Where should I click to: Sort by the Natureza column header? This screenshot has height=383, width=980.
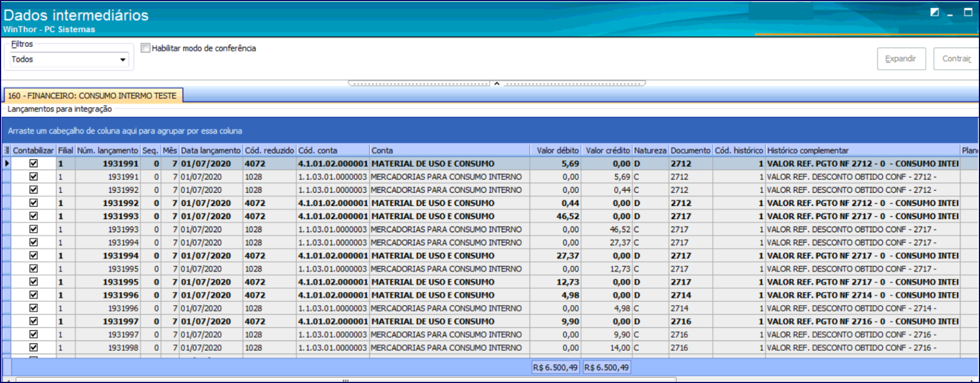coord(650,150)
